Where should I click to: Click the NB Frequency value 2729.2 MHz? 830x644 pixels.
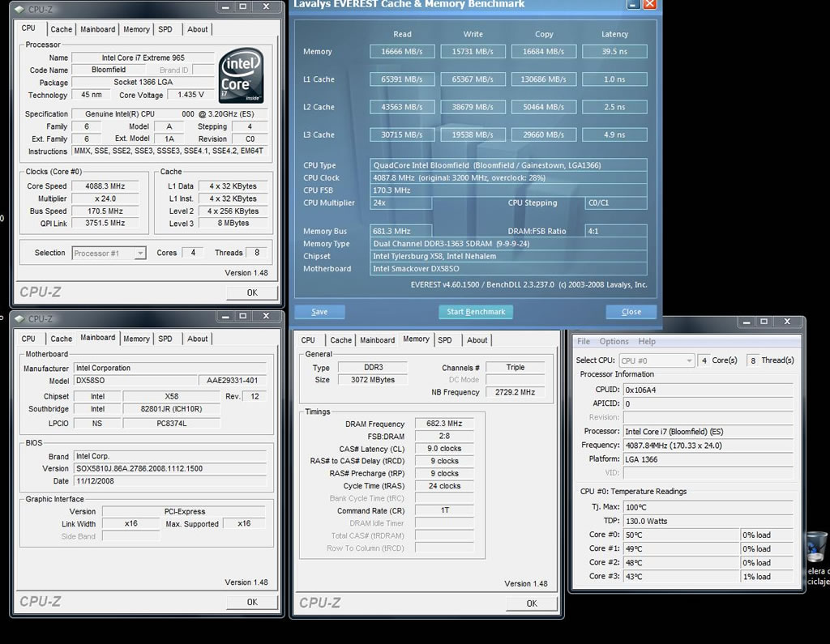pos(515,392)
